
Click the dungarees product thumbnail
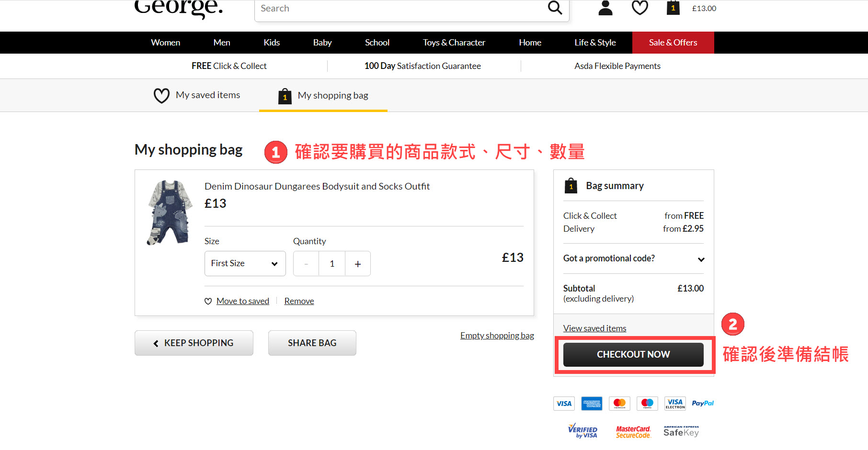coord(169,213)
